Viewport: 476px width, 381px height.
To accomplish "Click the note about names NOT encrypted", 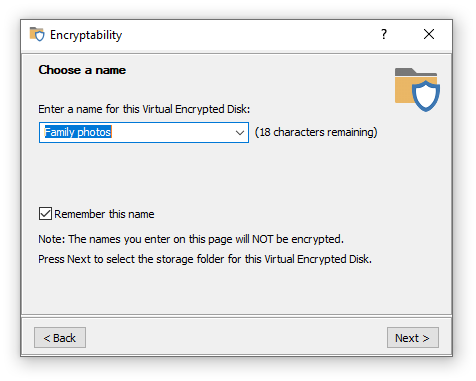I will 191,239.
